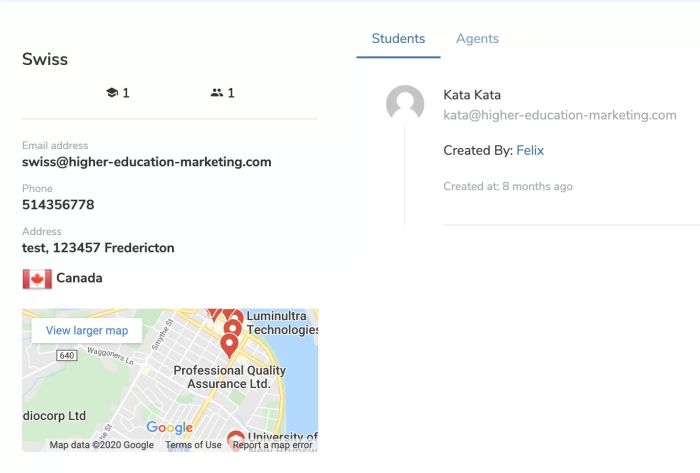The width and height of the screenshot is (700, 473).
Task: Select the Professional Quality Assurance map pin
Action: pyautogui.click(x=229, y=346)
